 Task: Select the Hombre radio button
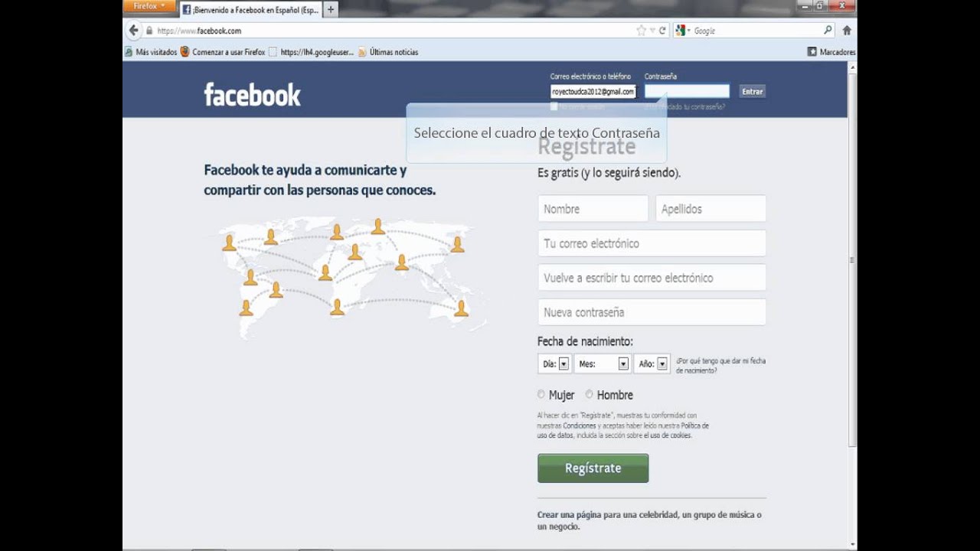coord(589,395)
